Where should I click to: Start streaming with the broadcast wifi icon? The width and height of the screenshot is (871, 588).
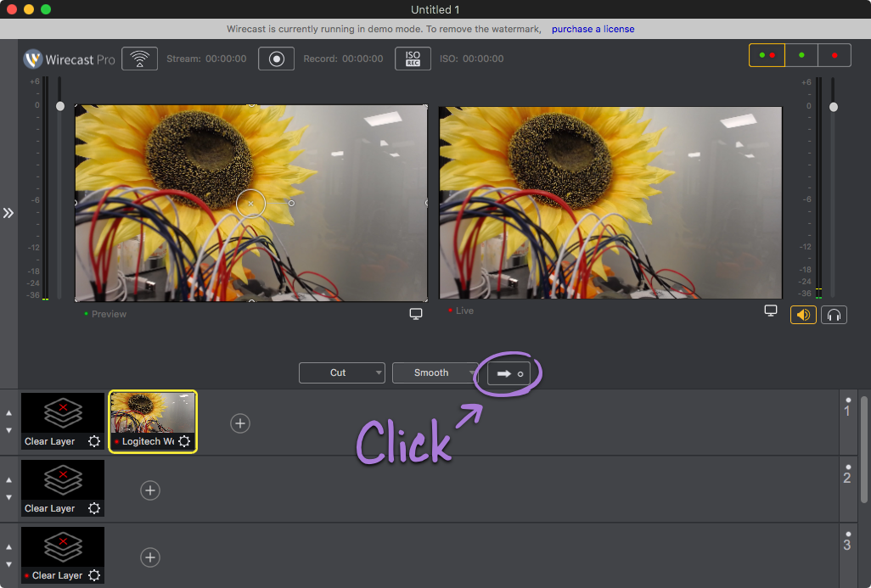tap(139, 59)
